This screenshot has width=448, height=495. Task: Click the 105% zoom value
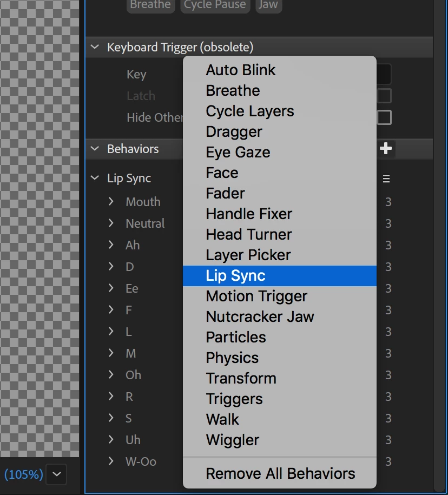[x=23, y=474]
